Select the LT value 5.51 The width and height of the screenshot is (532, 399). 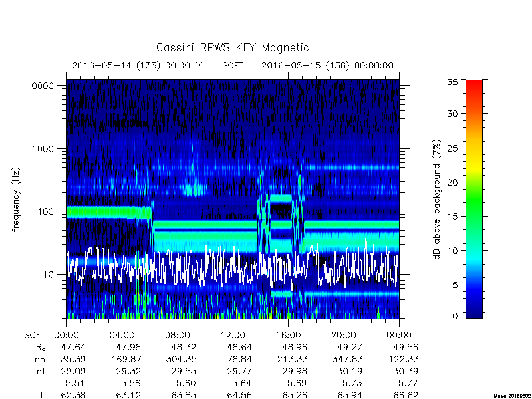[x=76, y=384]
